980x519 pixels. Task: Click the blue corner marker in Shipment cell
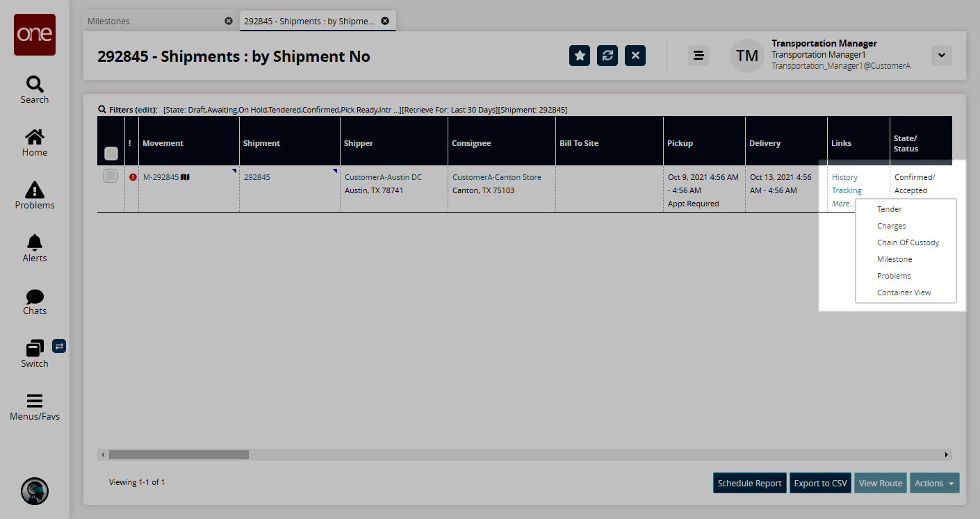coord(335,170)
